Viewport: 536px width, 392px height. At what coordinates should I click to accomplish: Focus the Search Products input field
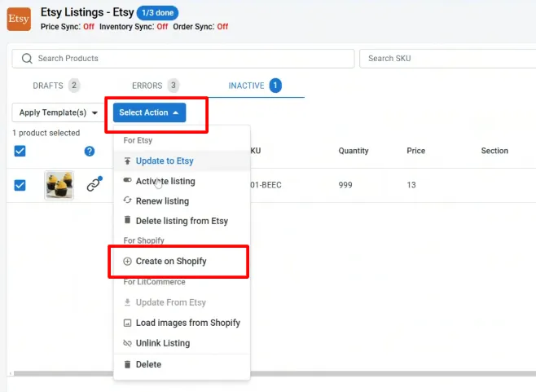click(x=183, y=59)
